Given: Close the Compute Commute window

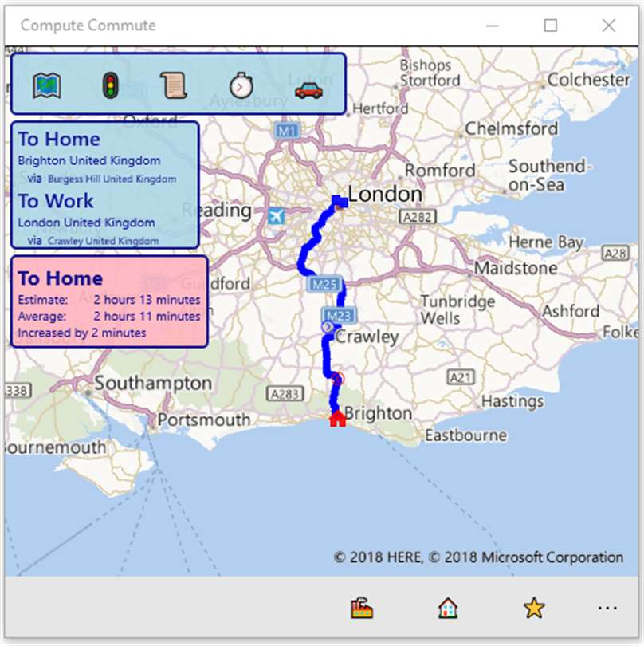Looking at the screenshot, I should (609, 26).
